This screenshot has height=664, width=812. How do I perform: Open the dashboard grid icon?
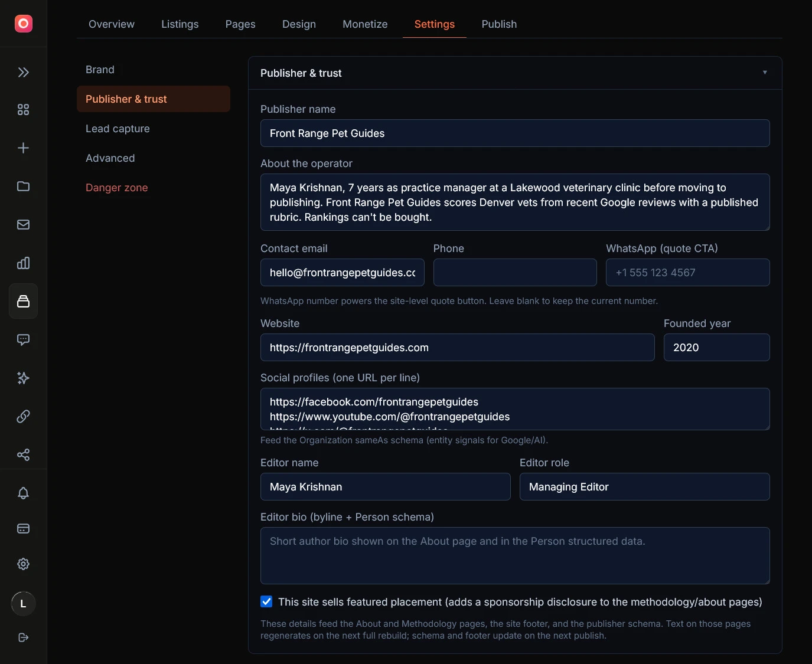[x=23, y=110]
